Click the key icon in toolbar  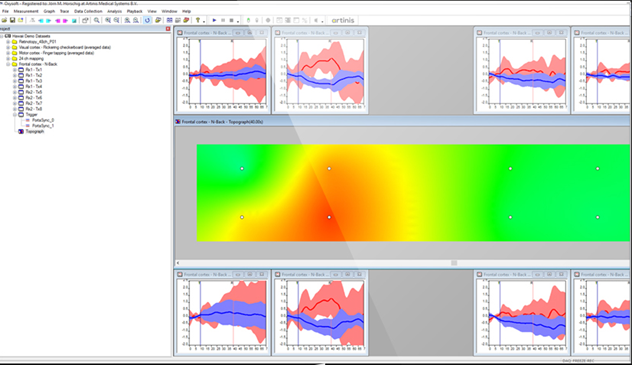click(198, 20)
